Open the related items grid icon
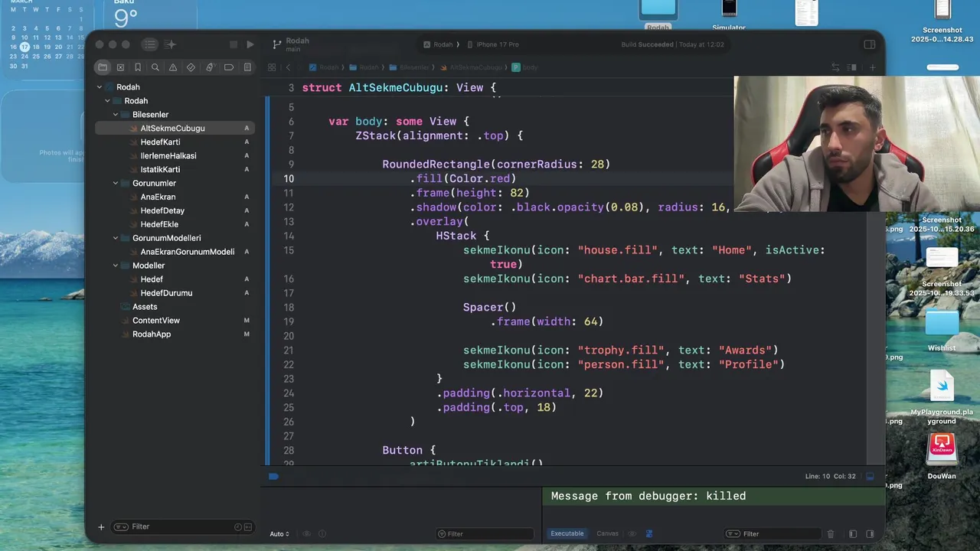 [x=272, y=67]
